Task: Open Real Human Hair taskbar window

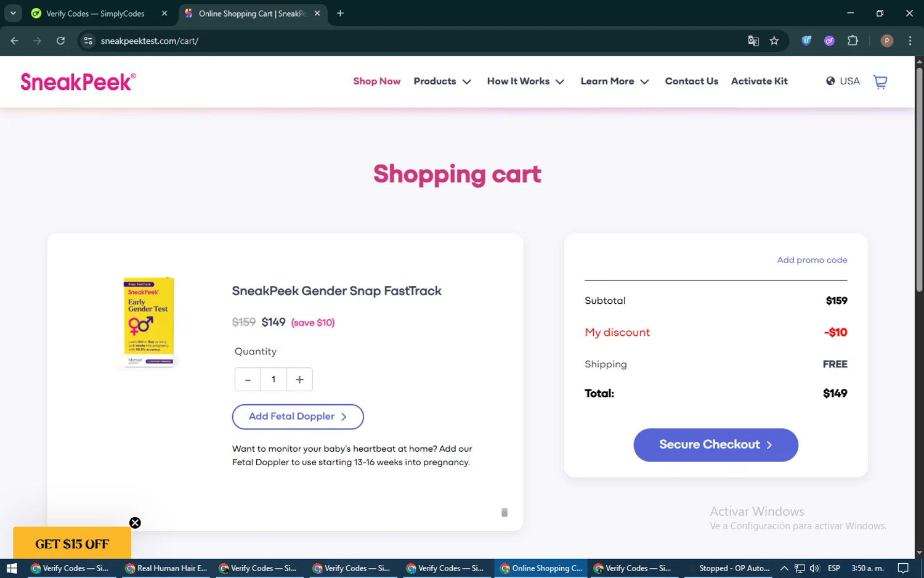Action: (x=166, y=568)
